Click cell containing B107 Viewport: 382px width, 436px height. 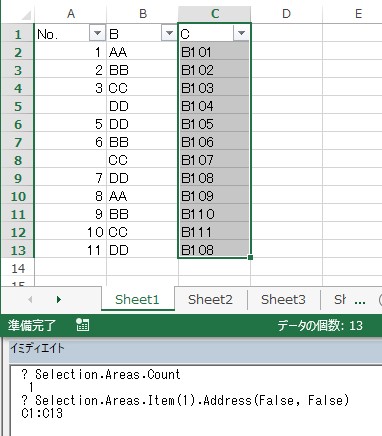214,159
